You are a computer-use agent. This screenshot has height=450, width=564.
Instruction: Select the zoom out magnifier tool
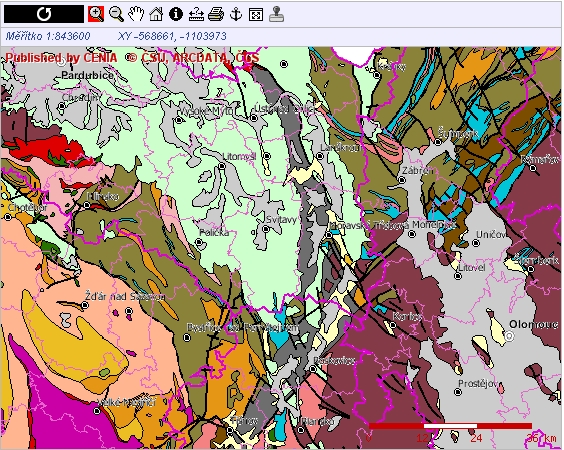(116, 14)
